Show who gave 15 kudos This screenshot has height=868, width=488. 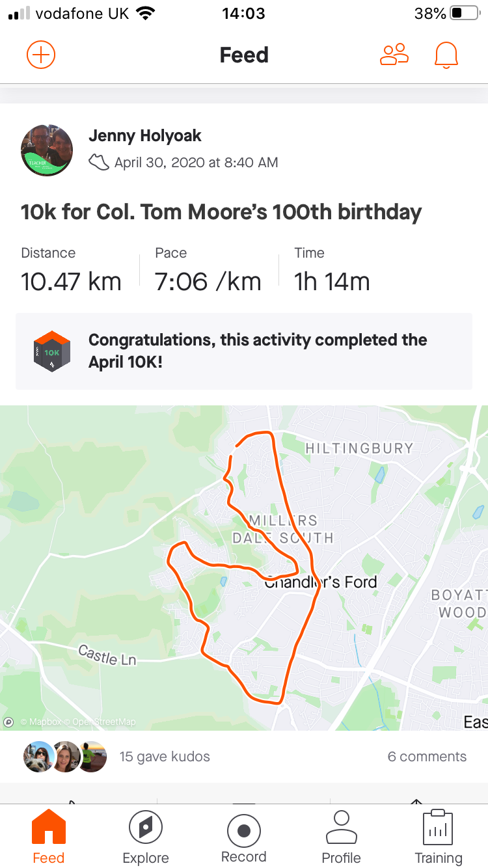(165, 756)
